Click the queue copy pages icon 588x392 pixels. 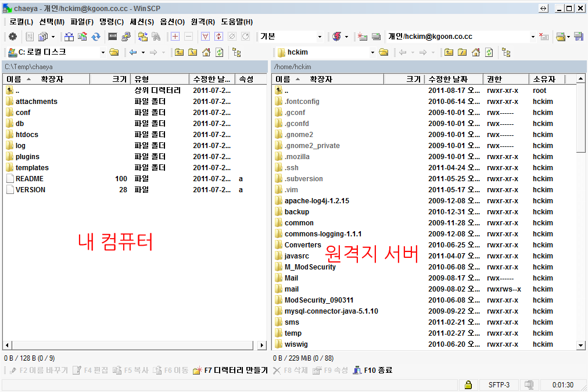coord(43,37)
